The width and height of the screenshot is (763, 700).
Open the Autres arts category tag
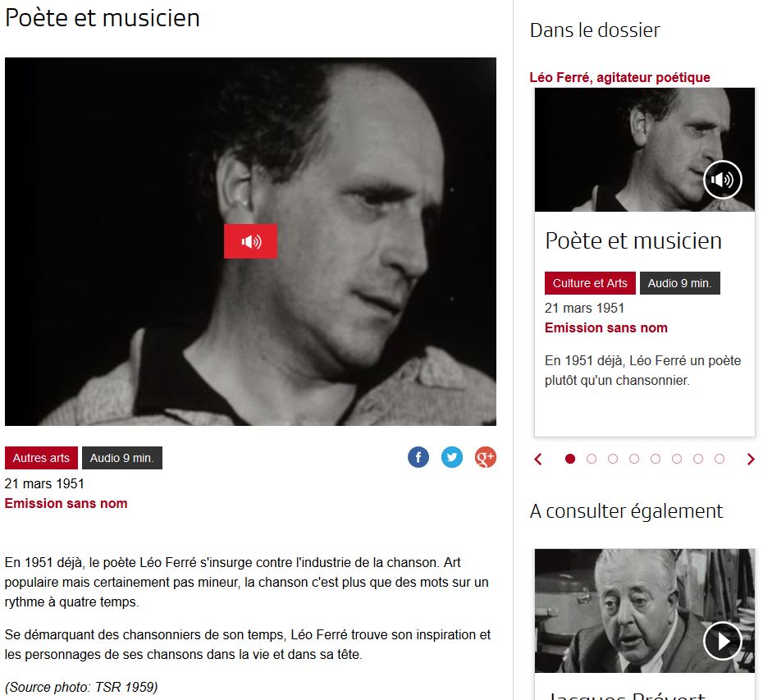pos(41,458)
